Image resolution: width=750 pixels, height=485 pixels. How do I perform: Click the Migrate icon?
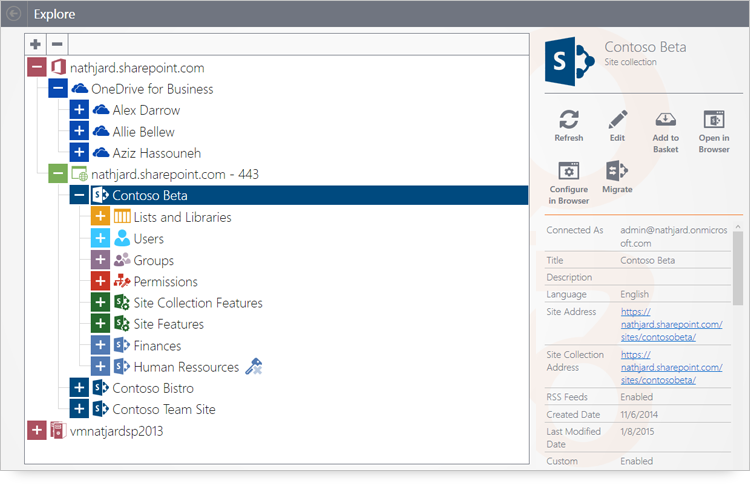617,170
